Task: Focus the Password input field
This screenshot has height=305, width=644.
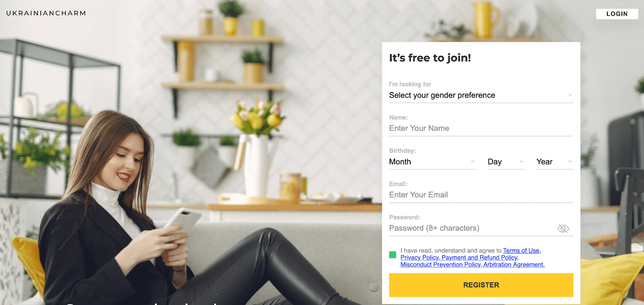Action: click(472, 228)
